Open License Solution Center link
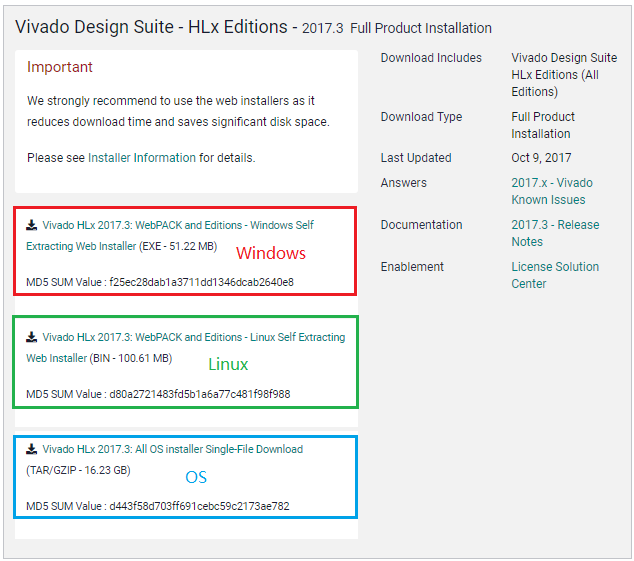The width and height of the screenshot is (634, 561). pyautogui.click(x=555, y=275)
